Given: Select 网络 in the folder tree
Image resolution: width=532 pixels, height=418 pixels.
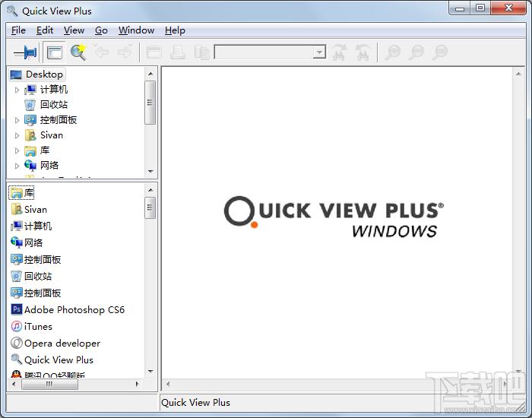Looking at the screenshot, I should [49, 165].
